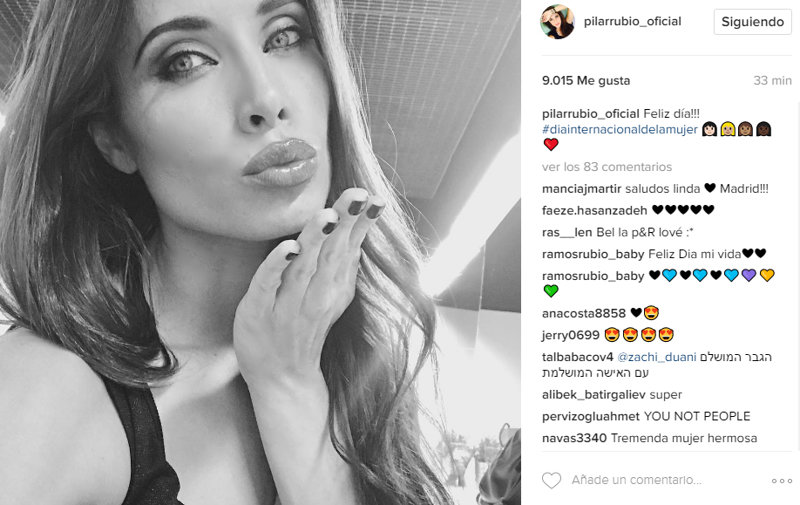Screen dimensions: 800x505
Task: Open the three-dots more options menu
Action: click(x=782, y=481)
